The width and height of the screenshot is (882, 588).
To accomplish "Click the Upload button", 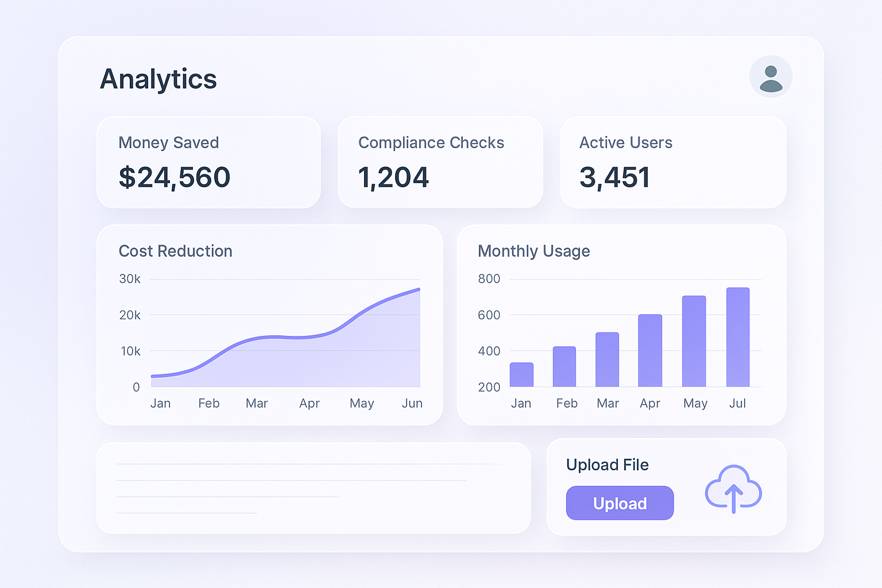I will (620, 503).
